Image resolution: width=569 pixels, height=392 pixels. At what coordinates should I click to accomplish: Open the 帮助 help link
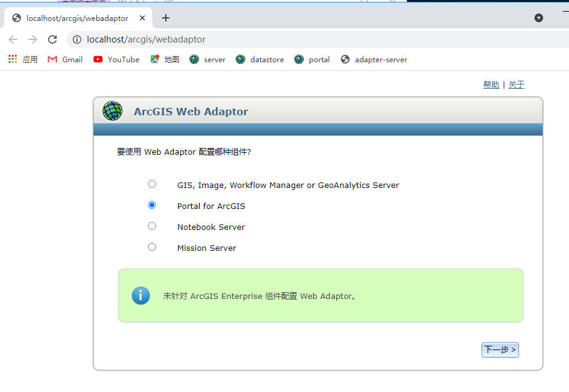491,84
